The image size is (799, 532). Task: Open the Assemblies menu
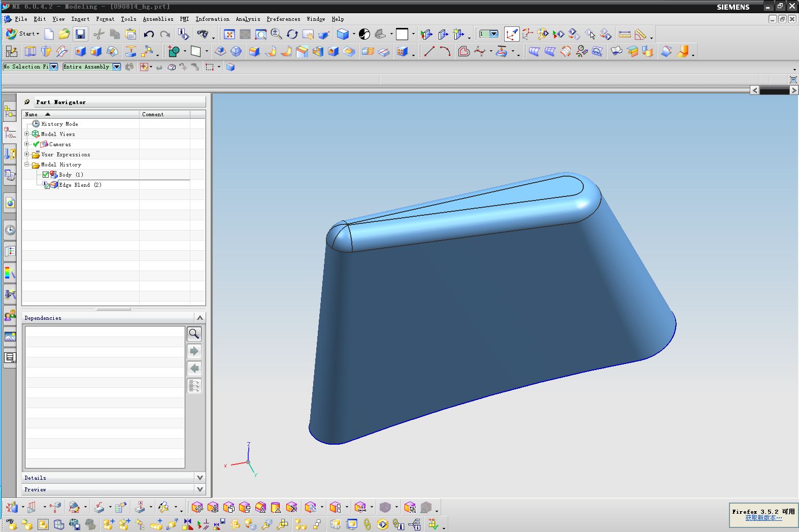tap(158, 19)
